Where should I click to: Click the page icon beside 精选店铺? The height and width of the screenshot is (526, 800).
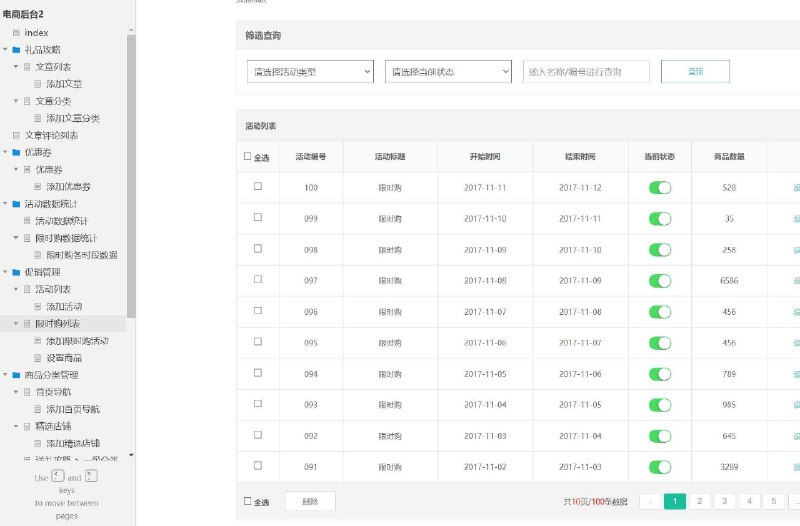click(27, 427)
